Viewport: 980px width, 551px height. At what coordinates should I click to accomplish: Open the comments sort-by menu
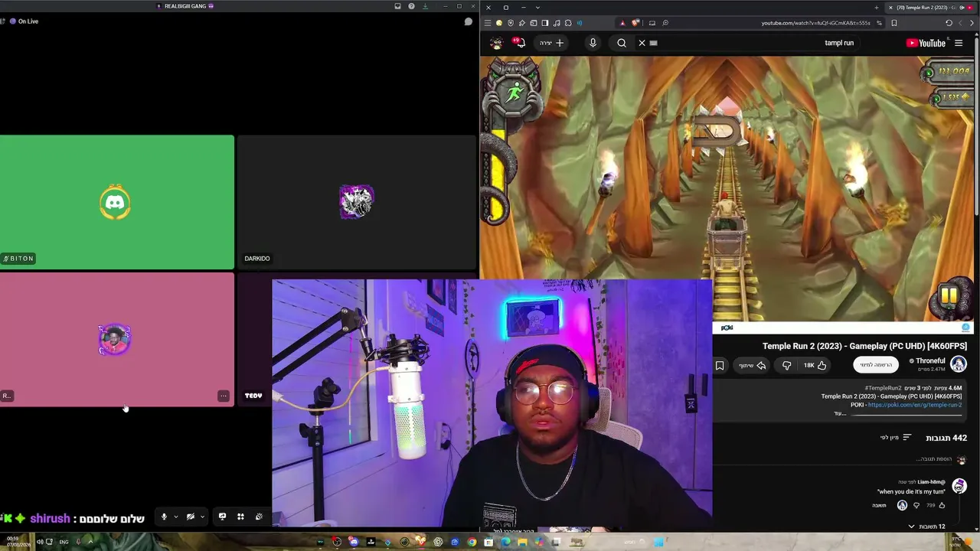tap(896, 438)
